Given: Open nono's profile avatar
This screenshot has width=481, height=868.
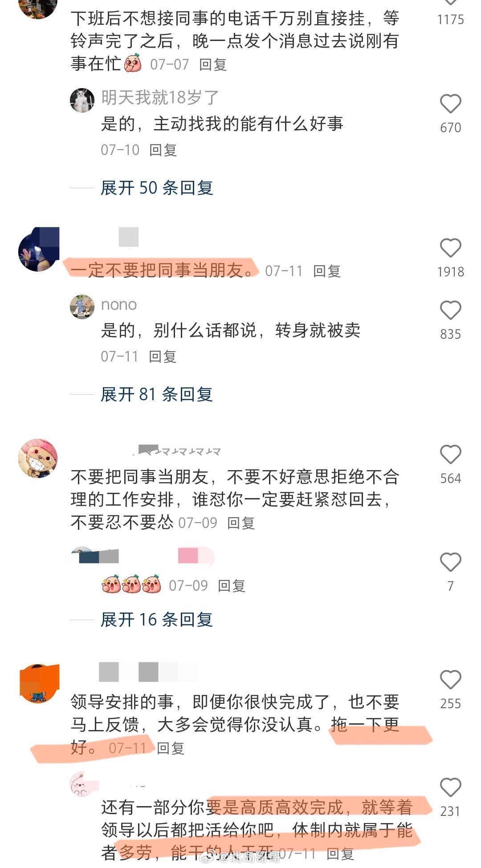Looking at the screenshot, I should click(x=82, y=307).
